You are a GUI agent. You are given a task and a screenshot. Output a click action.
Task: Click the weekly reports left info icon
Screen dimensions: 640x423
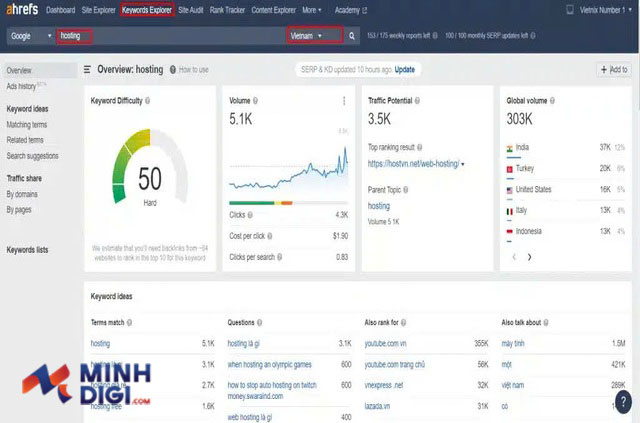[x=435, y=36]
